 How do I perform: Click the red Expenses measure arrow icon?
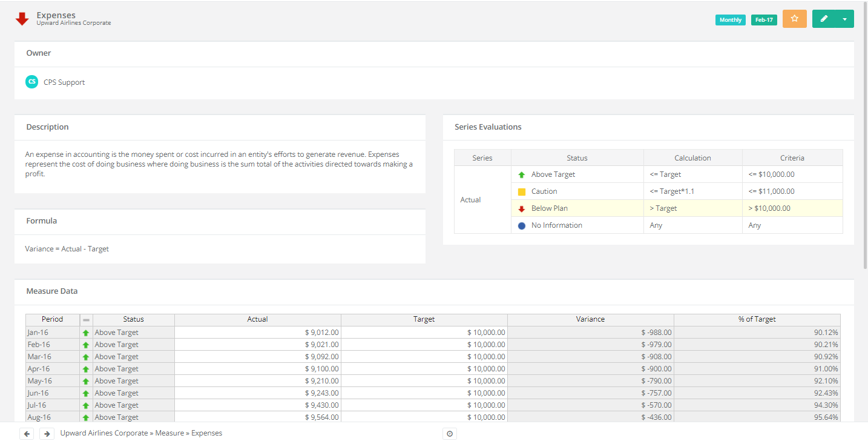point(22,18)
